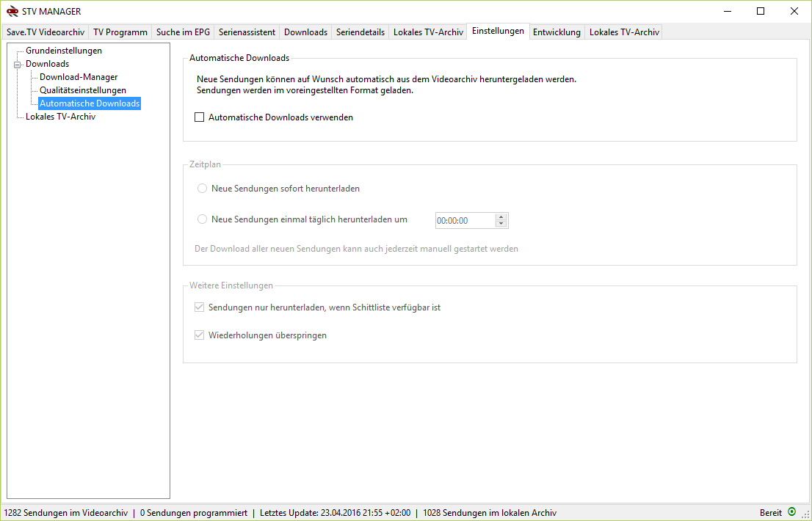Viewport: 812px width, 521px height.
Task: Click the green Bereit status icon
Action: [791, 511]
